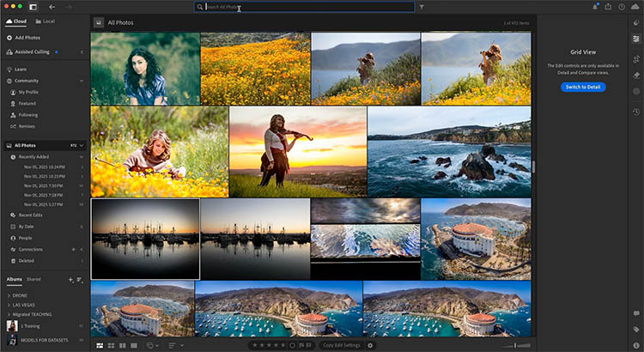This screenshot has height=352, width=644.
Task: Open the comments activity icon
Action: click(x=636, y=314)
